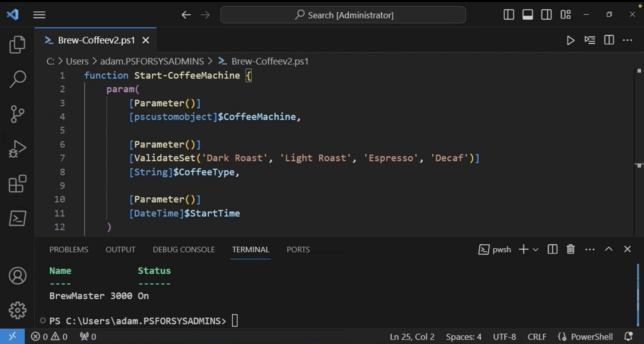This screenshot has width=644, height=344.
Task: Toggle the bottom panel layout icon
Action: (528, 15)
